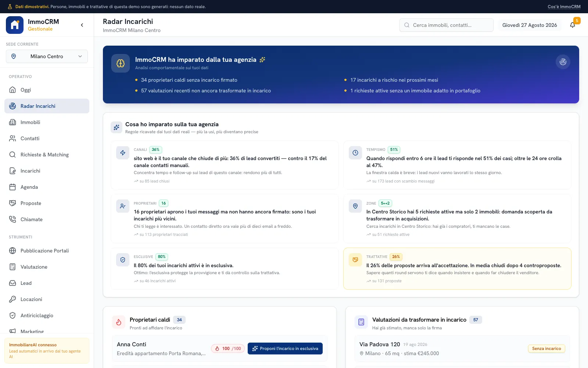The image size is (588, 368).
Task: Click 'su 131 proposte' text
Action: tap(387, 281)
